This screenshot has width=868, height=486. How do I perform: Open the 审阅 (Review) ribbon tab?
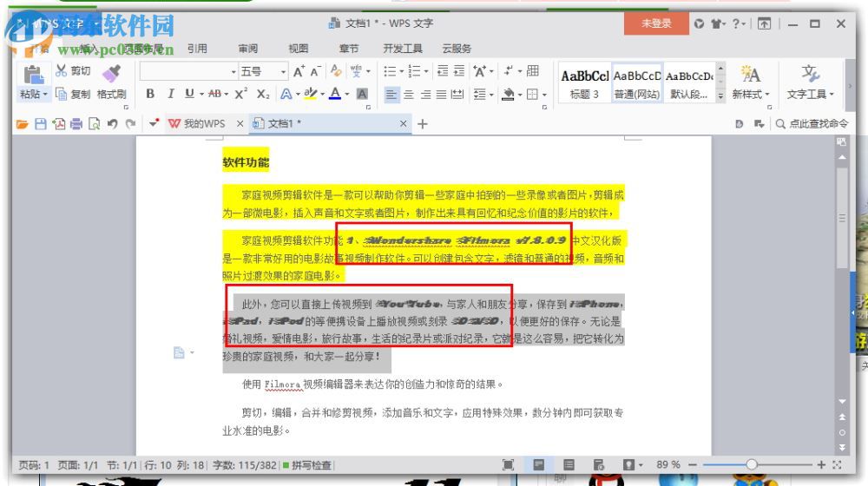(x=248, y=48)
